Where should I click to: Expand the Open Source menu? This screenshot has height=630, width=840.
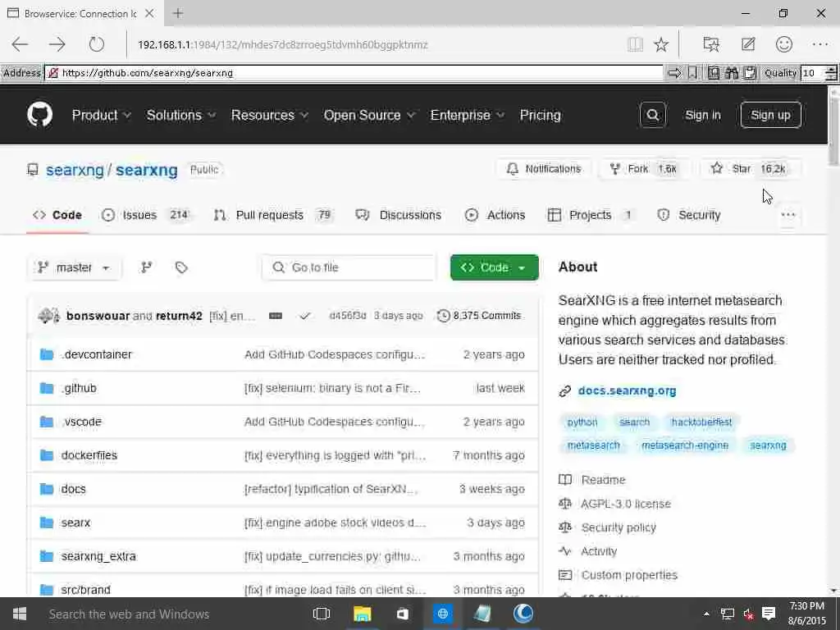[370, 115]
